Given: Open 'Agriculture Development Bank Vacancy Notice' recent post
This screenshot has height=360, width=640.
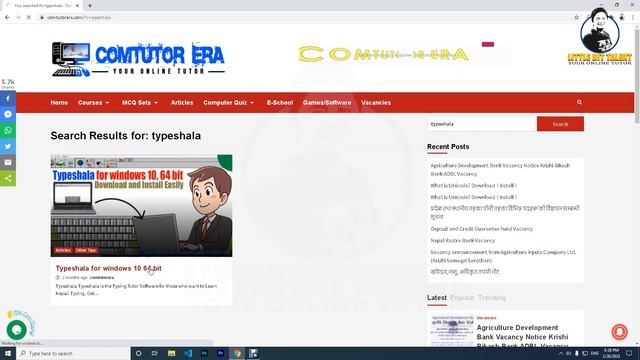Looking at the screenshot, I should (500, 169).
